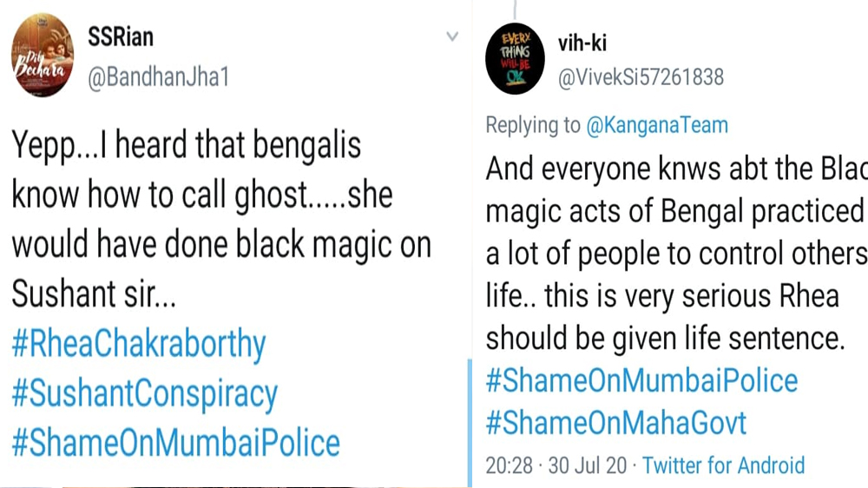
Task: Click the 'Sushant sir...' line of the tweet
Action: [94, 295]
